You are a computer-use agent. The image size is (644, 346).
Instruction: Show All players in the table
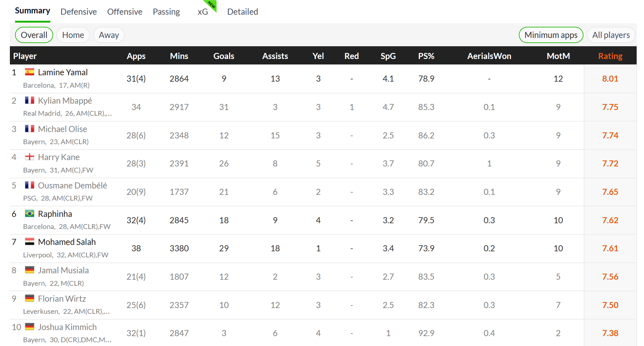611,35
